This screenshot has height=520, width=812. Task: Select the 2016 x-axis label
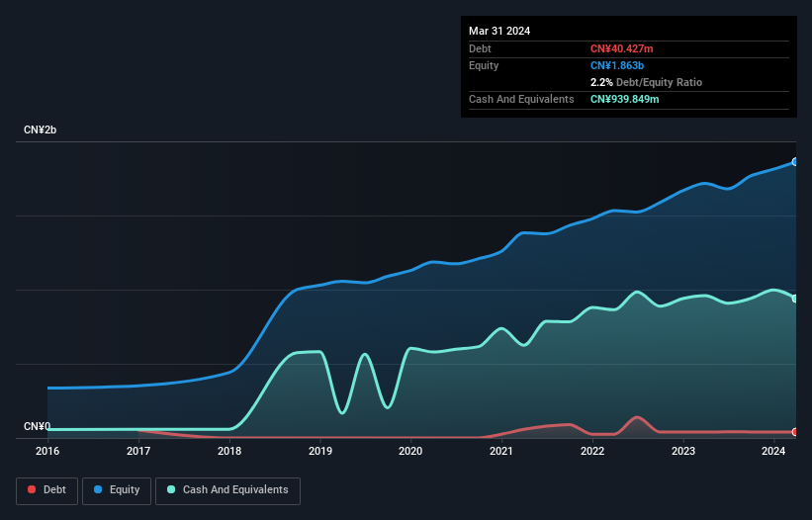coord(47,451)
